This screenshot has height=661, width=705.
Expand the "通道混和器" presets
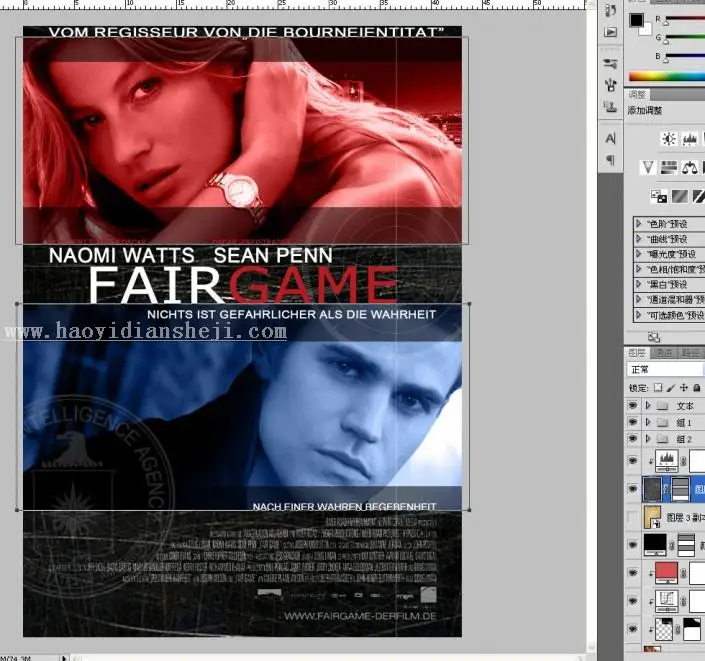point(638,299)
